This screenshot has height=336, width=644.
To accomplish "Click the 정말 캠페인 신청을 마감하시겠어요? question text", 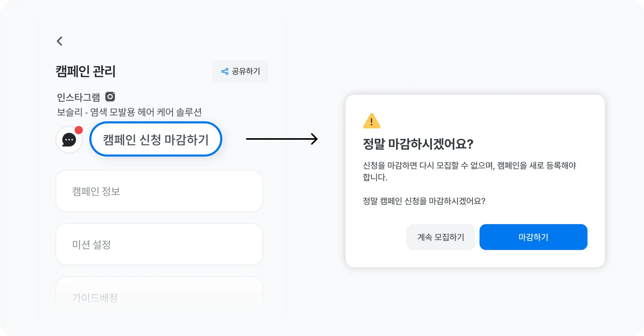I will pyautogui.click(x=424, y=201).
